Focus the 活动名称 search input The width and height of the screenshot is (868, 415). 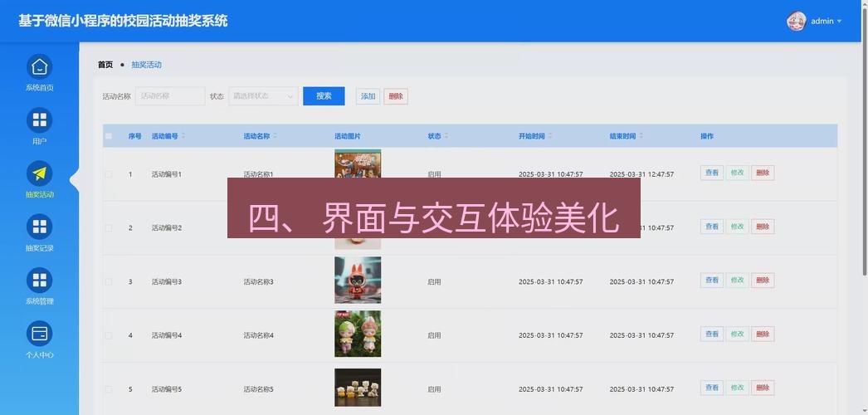coord(170,96)
